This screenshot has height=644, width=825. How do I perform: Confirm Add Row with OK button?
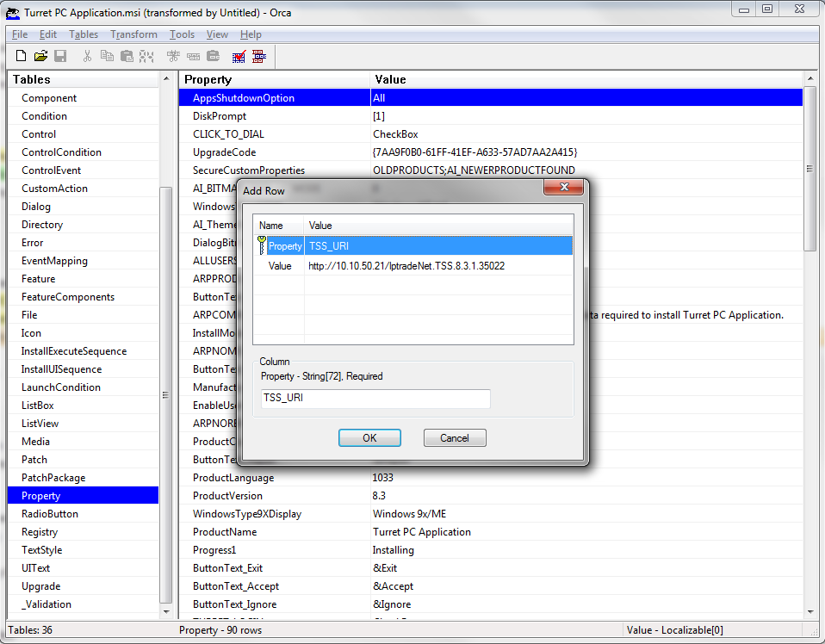[x=369, y=437]
